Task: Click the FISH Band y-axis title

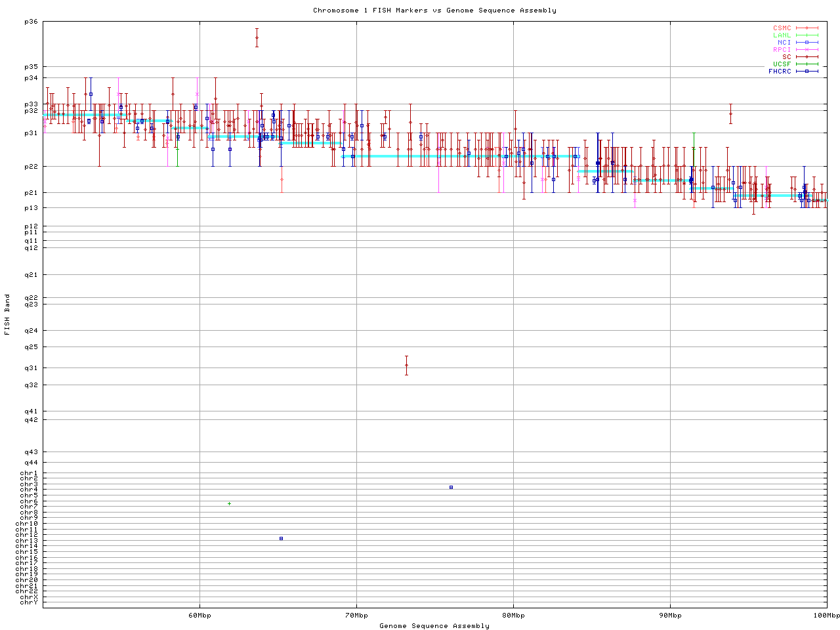Action: click(7, 314)
